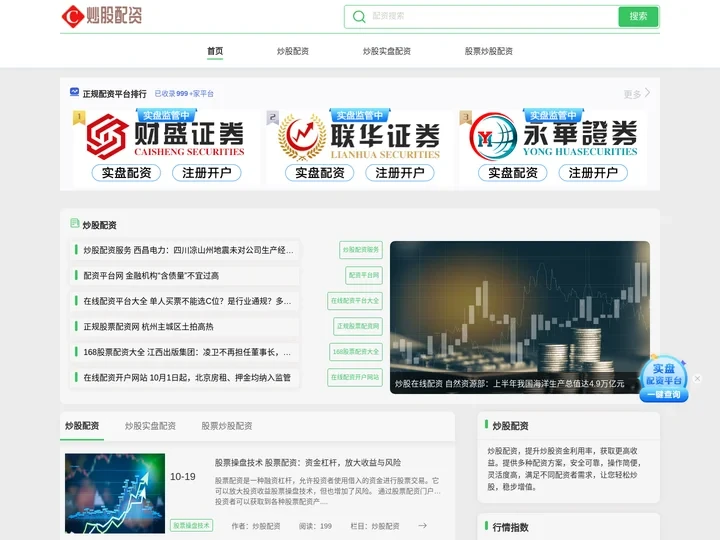Click 已收录999+家平台 link
Screen dimensions: 720x540
tap(184, 93)
